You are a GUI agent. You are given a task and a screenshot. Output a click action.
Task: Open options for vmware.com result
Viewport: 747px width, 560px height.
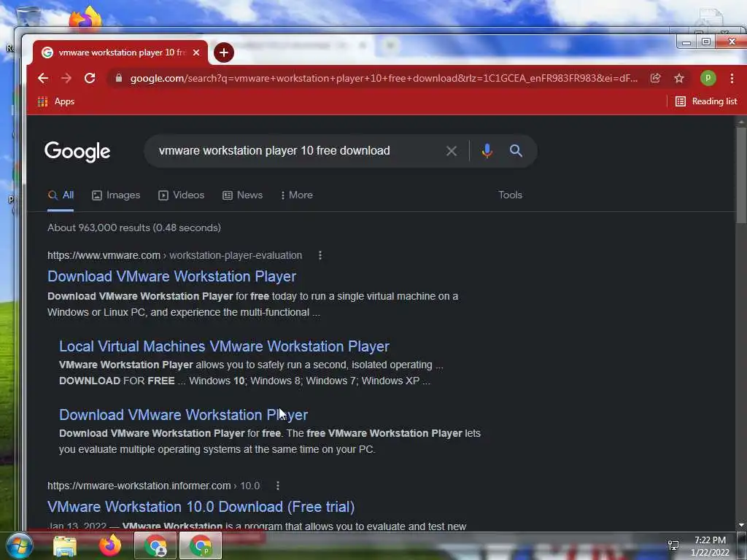[320, 256]
